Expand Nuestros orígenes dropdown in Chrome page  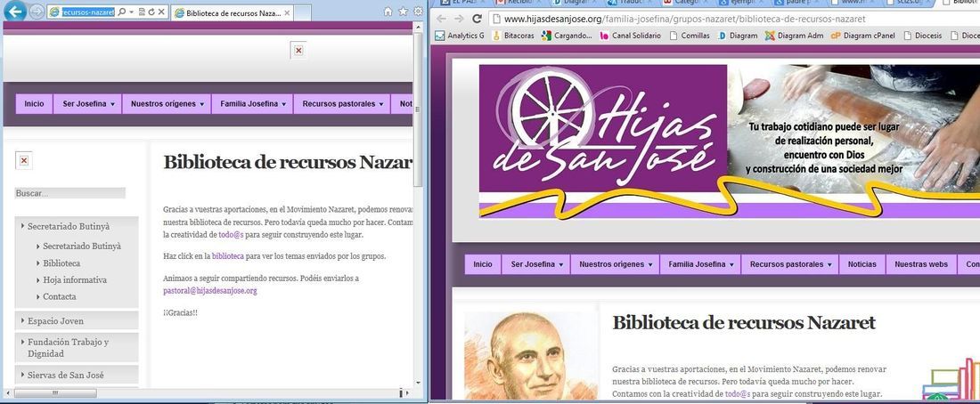[615, 264]
